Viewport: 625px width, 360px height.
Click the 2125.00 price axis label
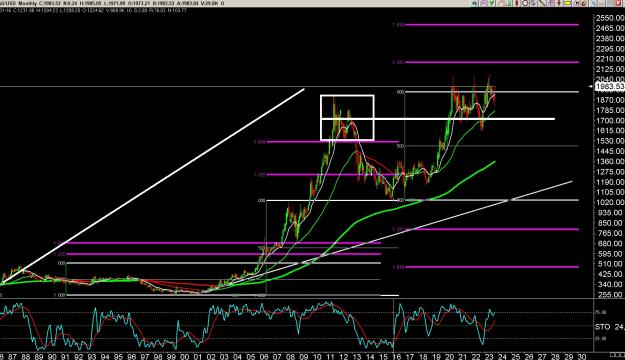coord(610,69)
